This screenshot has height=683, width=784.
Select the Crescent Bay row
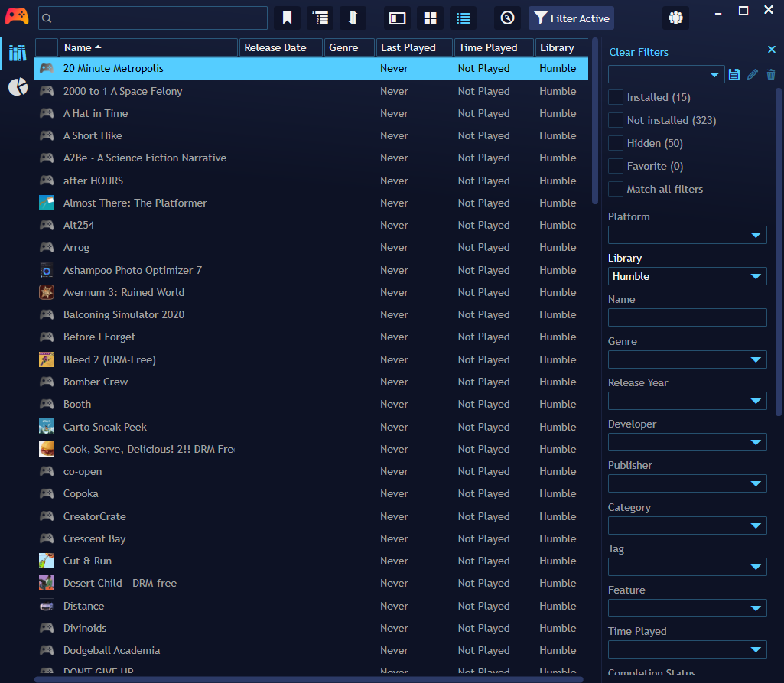311,538
